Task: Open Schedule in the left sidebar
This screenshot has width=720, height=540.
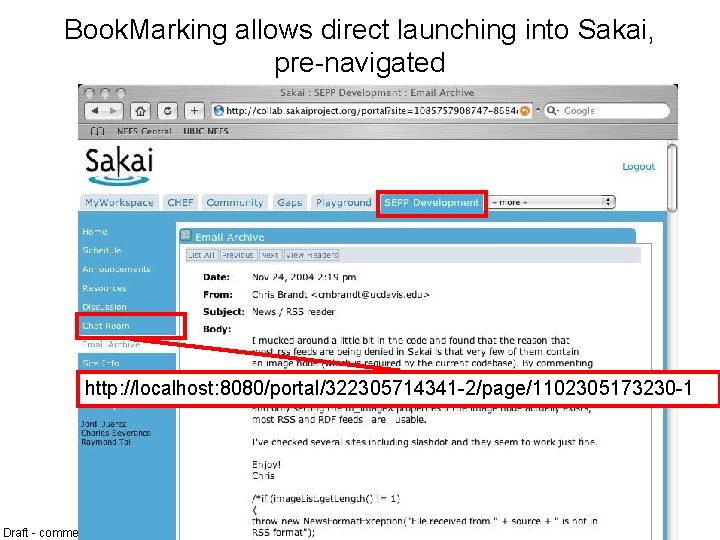Action: click(102, 251)
